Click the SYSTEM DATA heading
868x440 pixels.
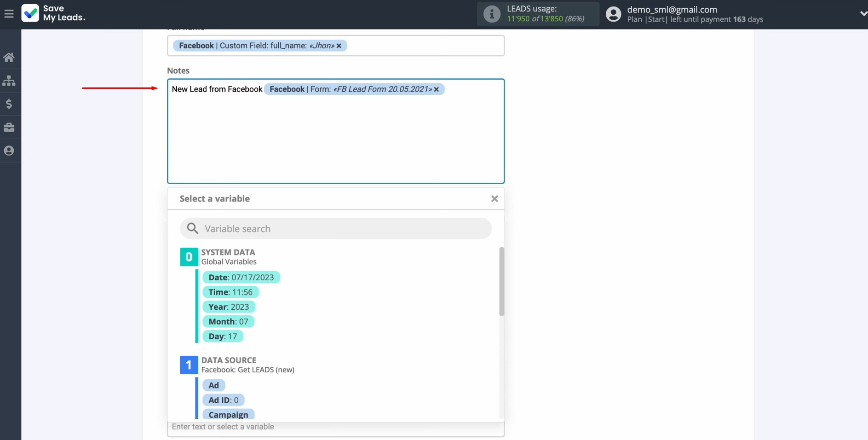(228, 252)
